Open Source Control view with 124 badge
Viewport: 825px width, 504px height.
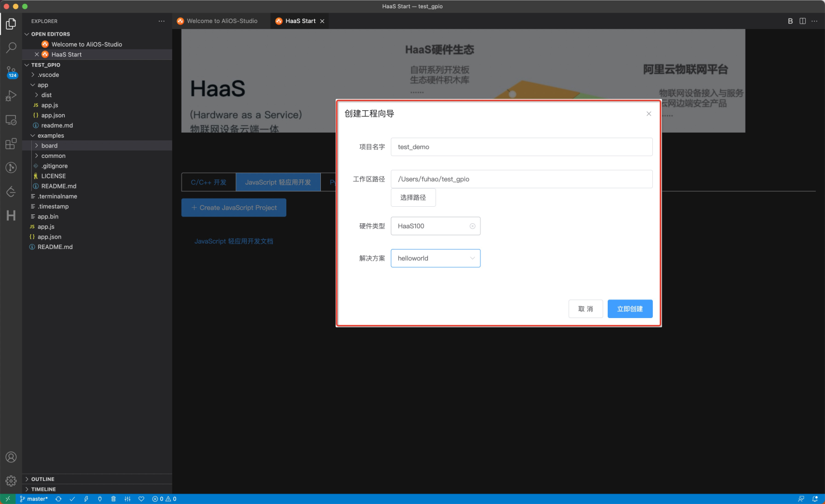tap(11, 72)
